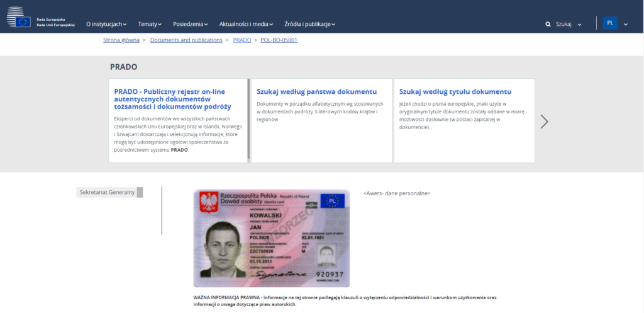Screen dimensions: 644x313
Task: Open Źródła i publikacje menu
Action: [x=309, y=24]
